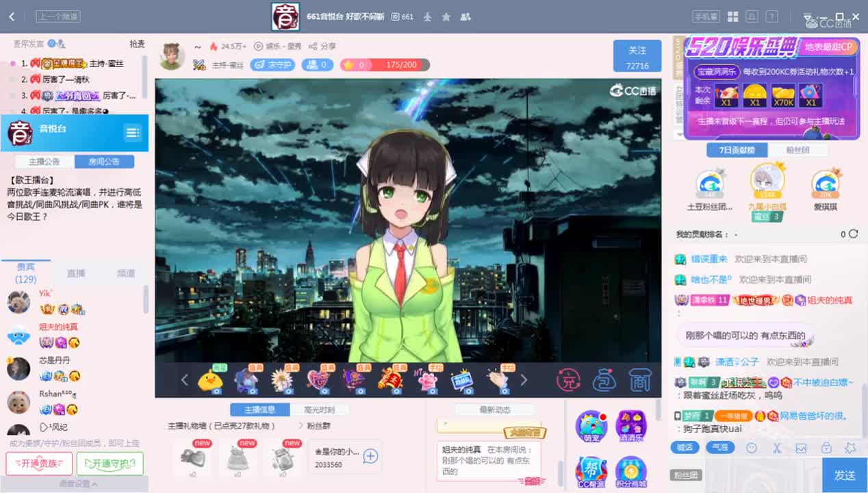Select the red scroll gift
The image size is (868, 493).
(x=390, y=381)
